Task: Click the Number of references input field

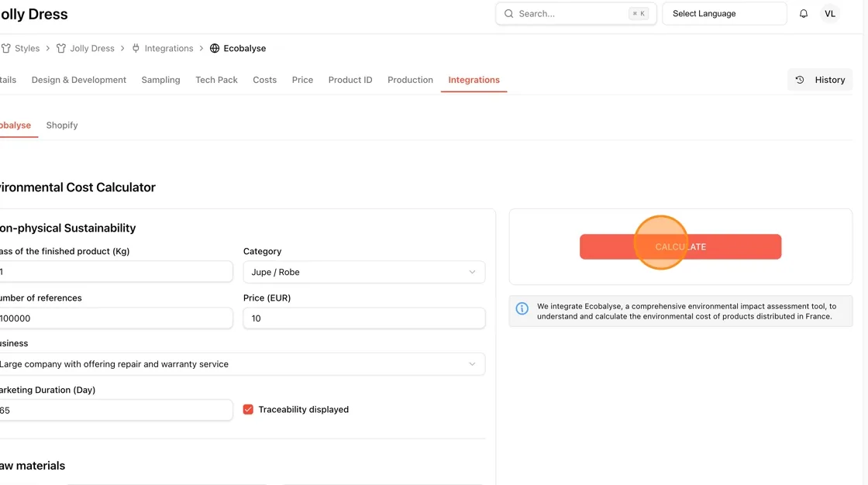Action: [x=115, y=318]
